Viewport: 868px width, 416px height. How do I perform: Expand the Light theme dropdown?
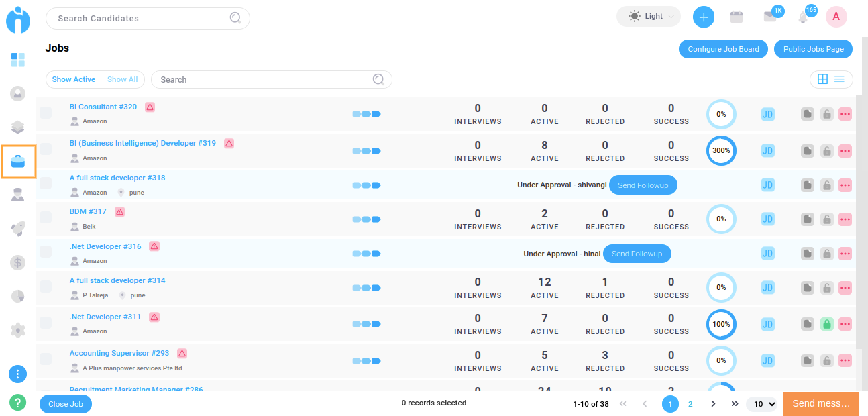click(x=648, y=17)
